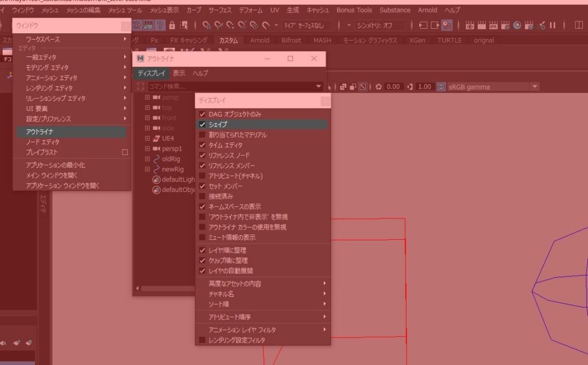Viewport: 588px width, 365px height.
Task: Click the highlight selection mode icon
Action: pyautogui.click(x=184, y=25)
